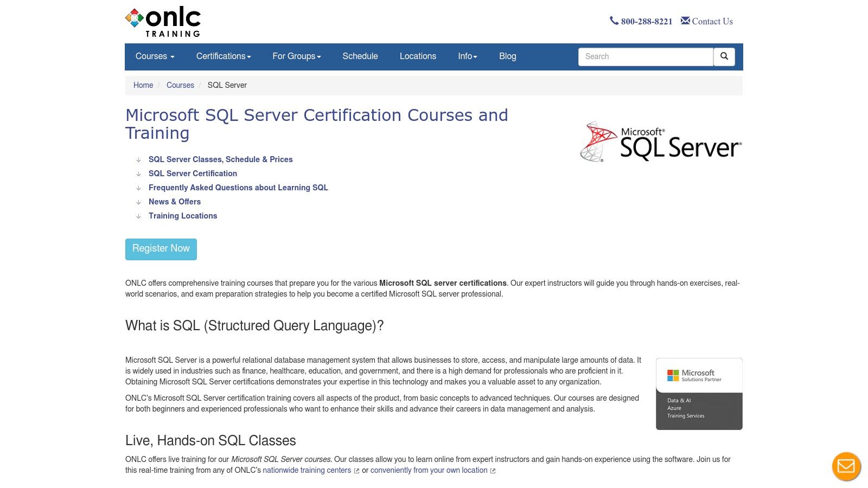Click the SQL Server breadcrumb text
868x488 pixels.
click(227, 85)
